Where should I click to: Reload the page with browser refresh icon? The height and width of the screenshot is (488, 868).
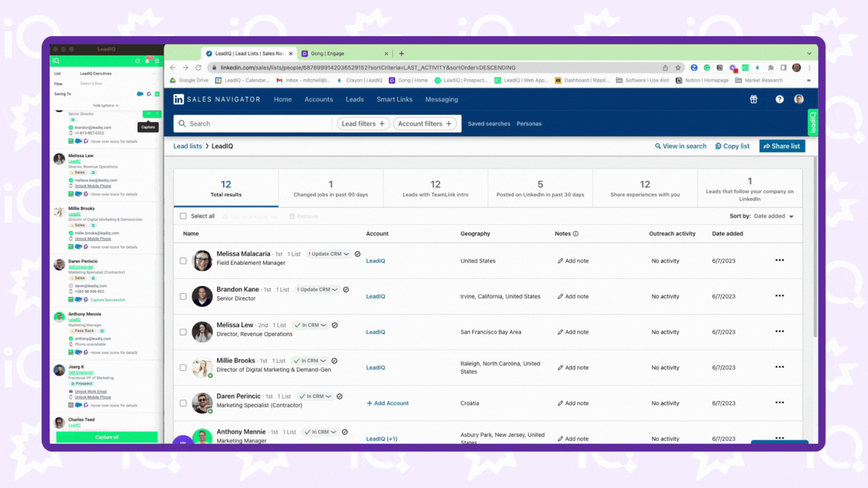pos(198,68)
